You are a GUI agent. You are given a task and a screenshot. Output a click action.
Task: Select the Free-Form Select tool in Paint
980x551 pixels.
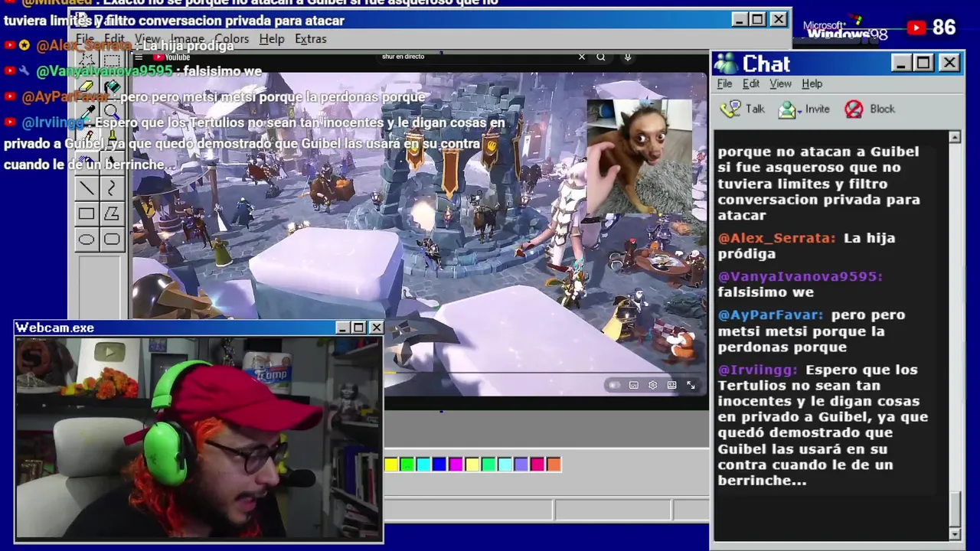pos(87,60)
